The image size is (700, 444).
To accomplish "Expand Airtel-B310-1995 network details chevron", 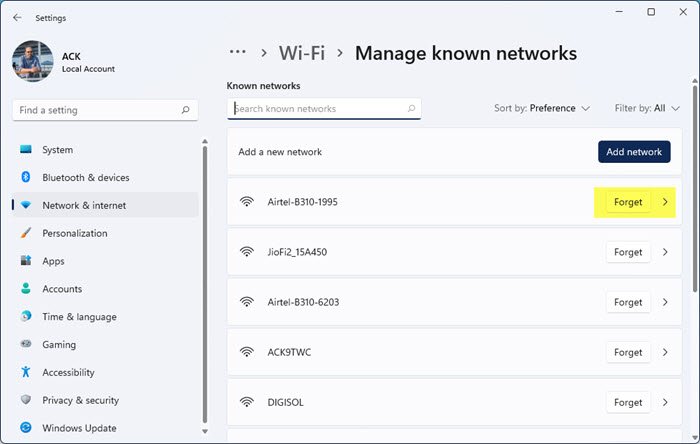I will 665,202.
